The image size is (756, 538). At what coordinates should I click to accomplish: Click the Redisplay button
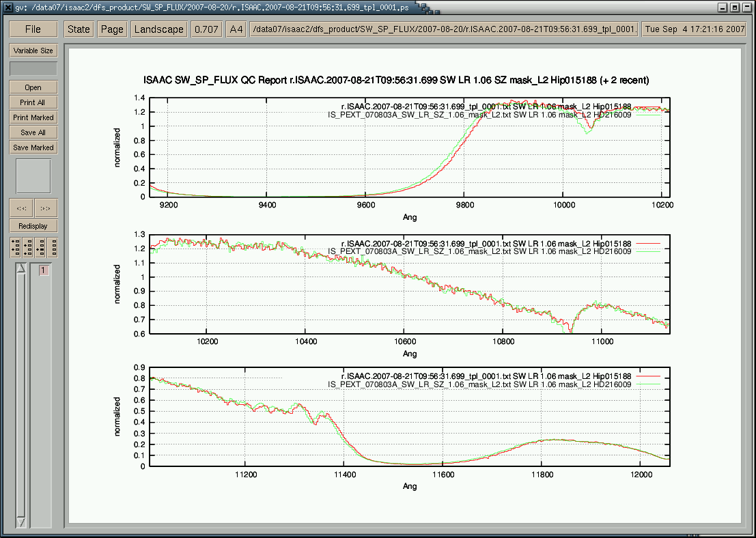[33, 225]
